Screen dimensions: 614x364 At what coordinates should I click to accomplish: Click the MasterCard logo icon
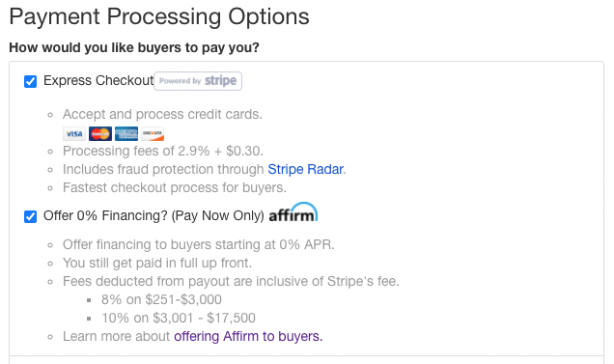(x=100, y=134)
